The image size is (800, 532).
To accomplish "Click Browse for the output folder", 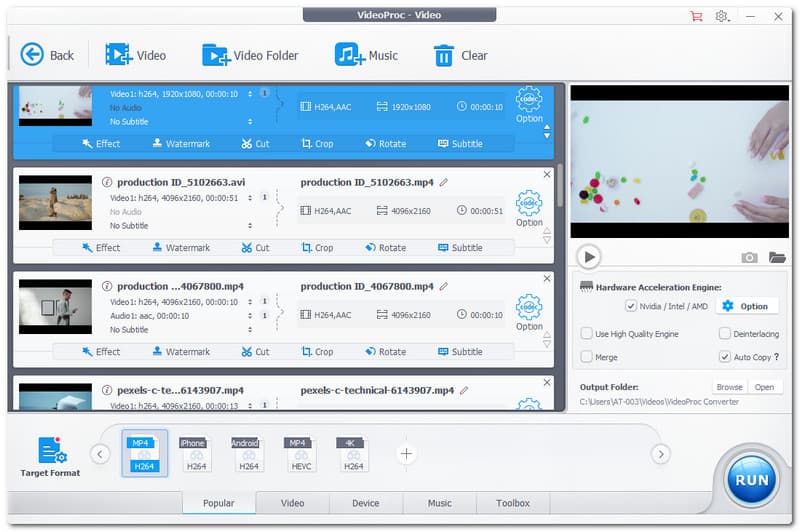I will [x=729, y=387].
